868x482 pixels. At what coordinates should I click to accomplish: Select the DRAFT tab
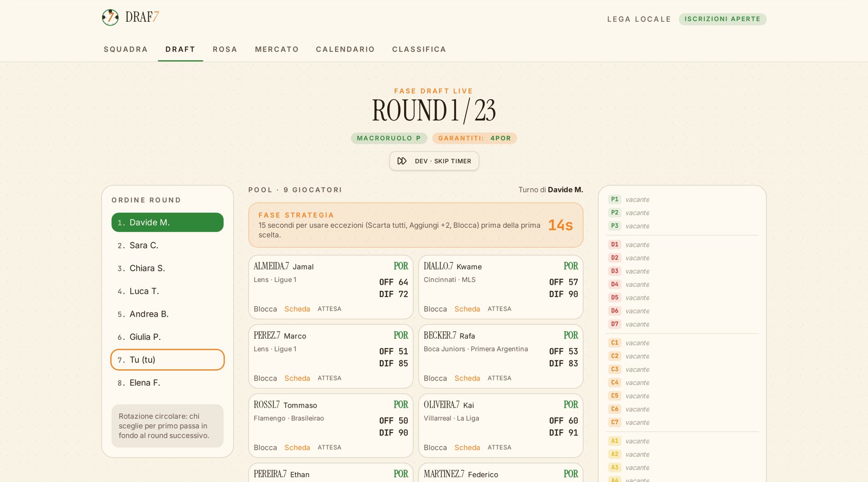180,49
